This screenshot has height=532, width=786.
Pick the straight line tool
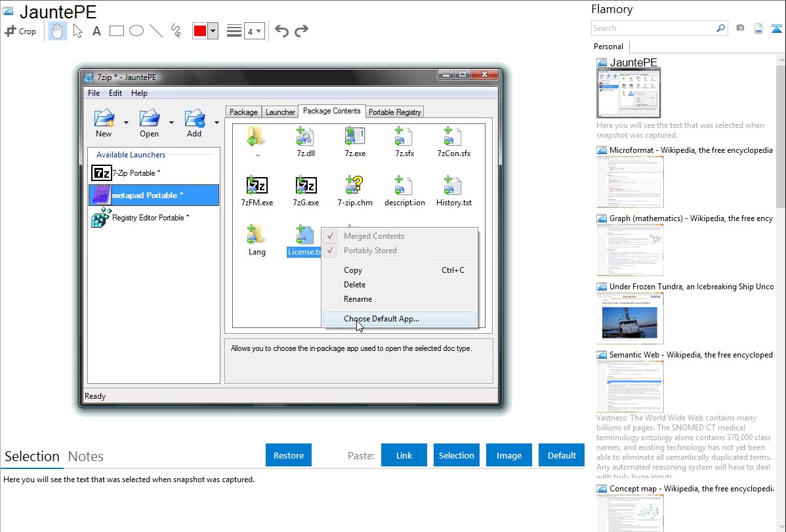point(156,31)
